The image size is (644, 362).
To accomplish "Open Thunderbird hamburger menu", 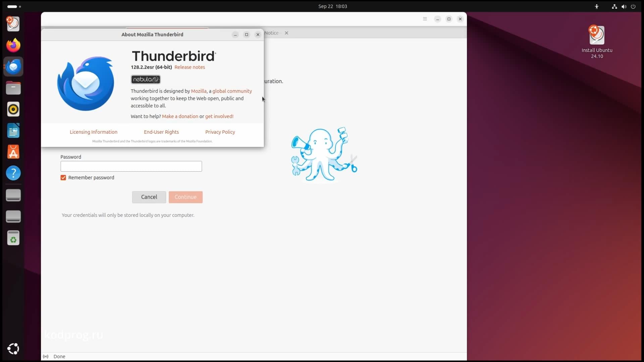I will tap(425, 19).
